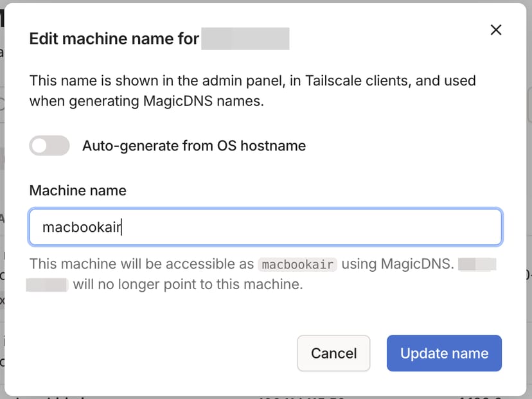Click the Machine name input field

coord(265,227)
